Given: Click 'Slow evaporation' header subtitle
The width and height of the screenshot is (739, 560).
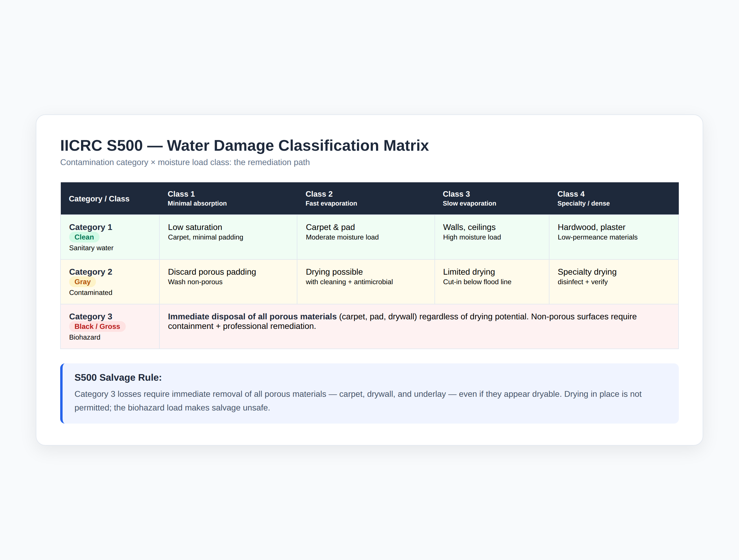Looking at the screenshot, I should click(469, 203).
